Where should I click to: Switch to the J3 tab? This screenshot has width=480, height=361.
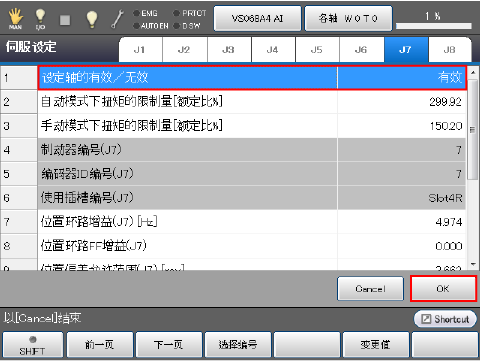click(229, 50)
